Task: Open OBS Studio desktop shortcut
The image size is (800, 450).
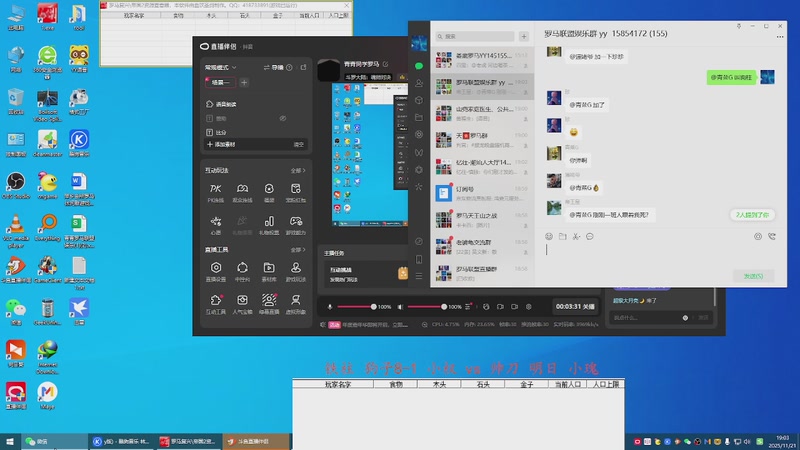Action: 16,186
